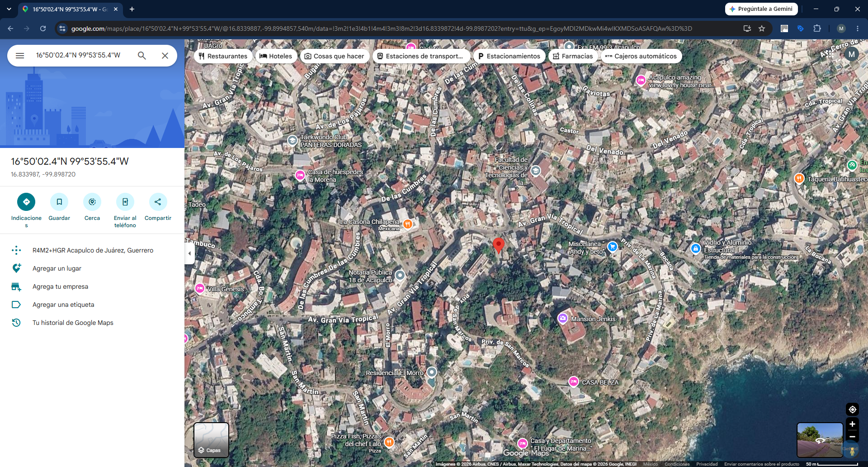868x467 pixels.
Task: Select the Farmacias chip
Action: click(x=573, y=56)
